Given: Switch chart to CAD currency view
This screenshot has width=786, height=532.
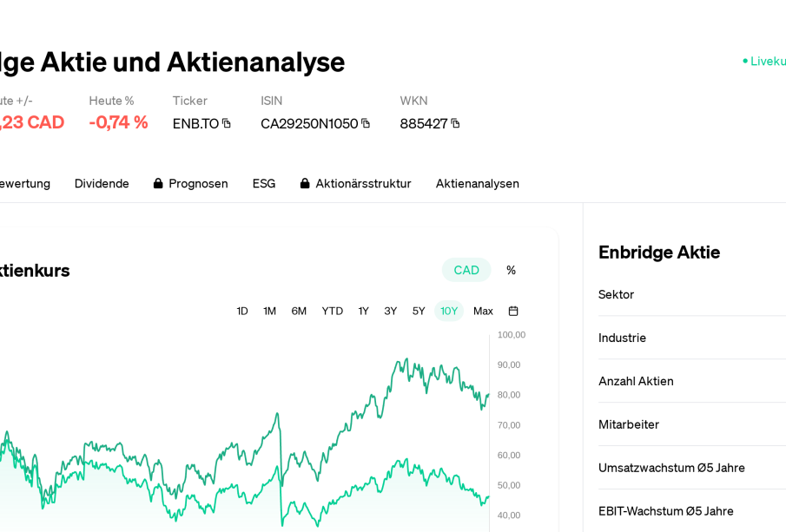Looking at the screenshot, I should [x=466, y=270].
